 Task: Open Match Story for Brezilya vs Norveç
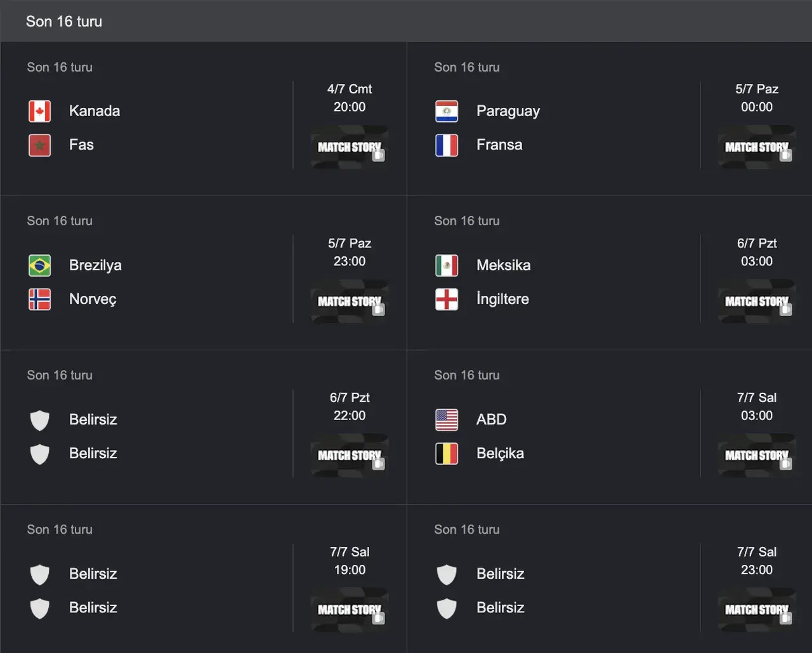click(350, 301)
